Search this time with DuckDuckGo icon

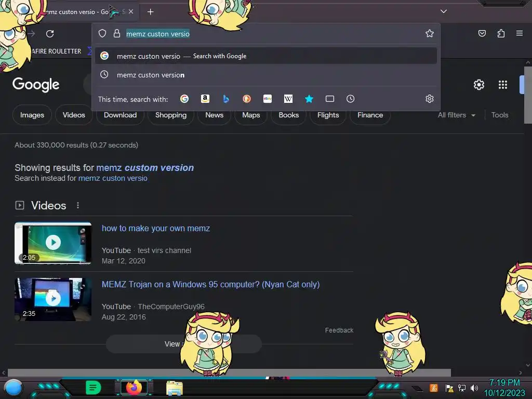[x=247, y=99]
